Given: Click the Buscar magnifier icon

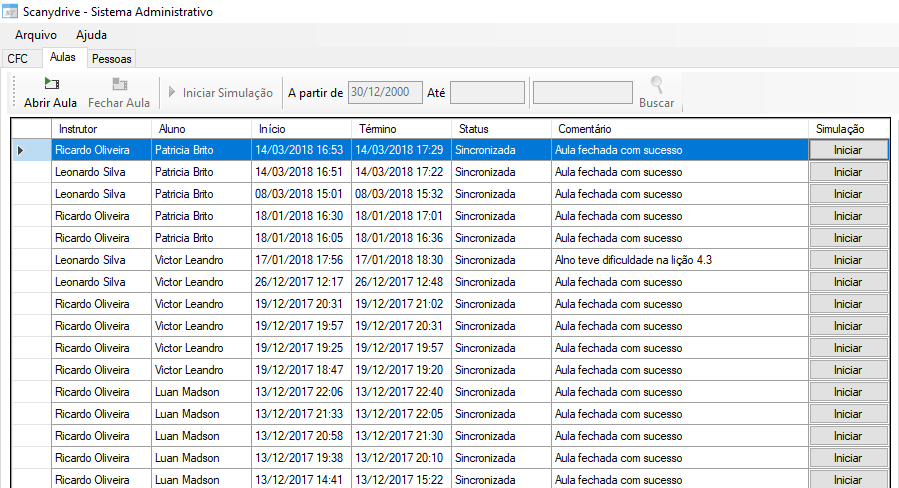Looking at the screenshot, I should tap(657, 85).
